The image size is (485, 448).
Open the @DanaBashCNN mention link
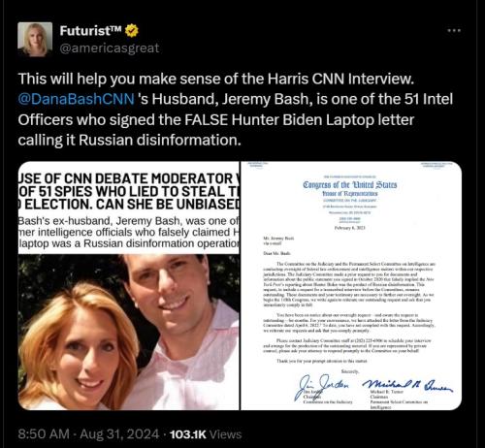(x=76, y=99)
